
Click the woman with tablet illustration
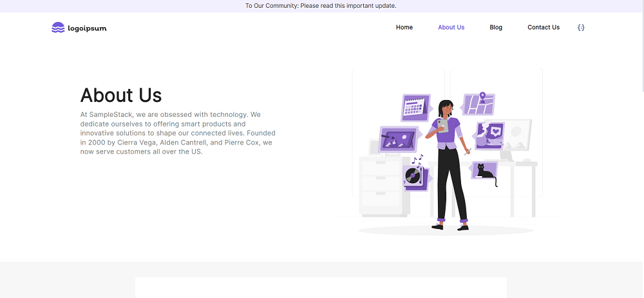(448, 152)
